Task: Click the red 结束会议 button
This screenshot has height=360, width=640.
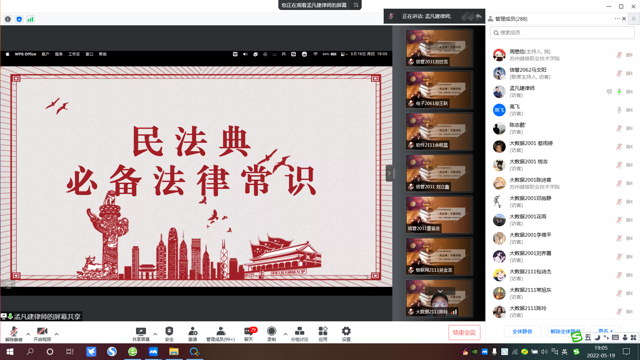Action: coord(464,333)
